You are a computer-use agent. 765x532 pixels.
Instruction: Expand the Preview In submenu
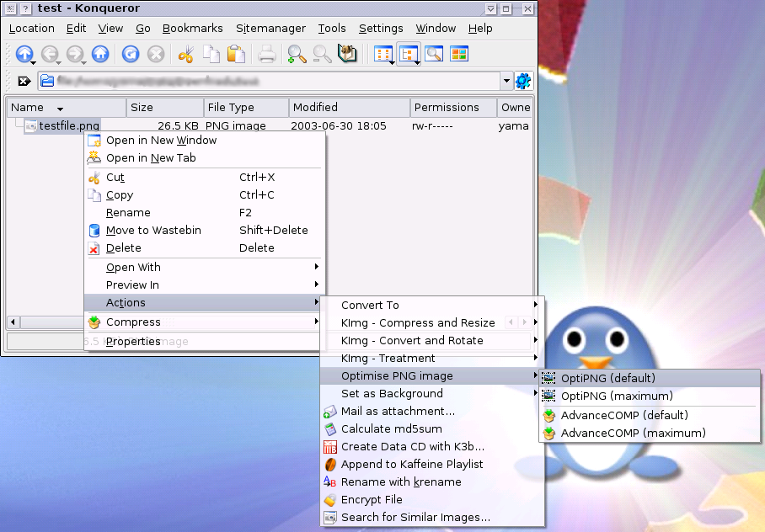(204, 285)
